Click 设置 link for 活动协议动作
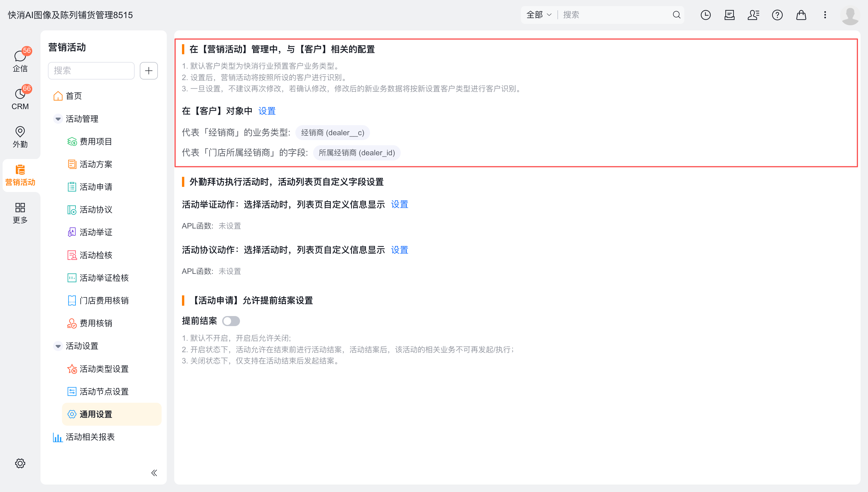 pos(399,250)
